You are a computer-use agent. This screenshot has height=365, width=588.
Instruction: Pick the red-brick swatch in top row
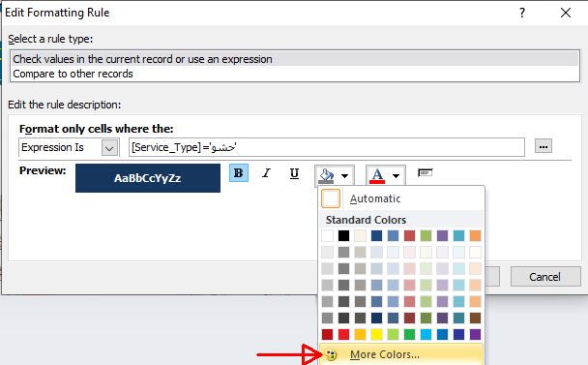pyautogui.click(x=409, y=236)
